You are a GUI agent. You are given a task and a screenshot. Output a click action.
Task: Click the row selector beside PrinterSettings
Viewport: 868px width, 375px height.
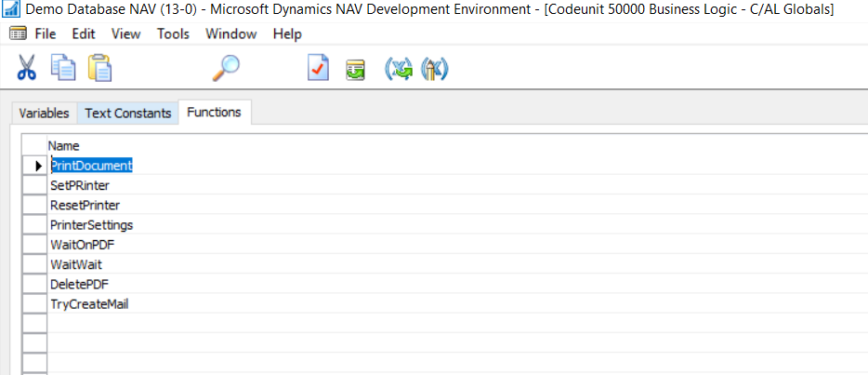click(x=34, y=225)
